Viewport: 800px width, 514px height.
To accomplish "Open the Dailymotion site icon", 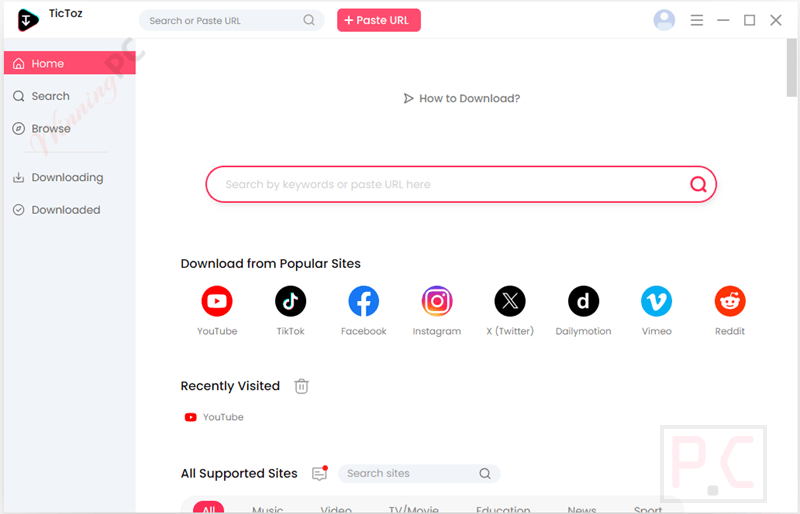I will (583, 301).
